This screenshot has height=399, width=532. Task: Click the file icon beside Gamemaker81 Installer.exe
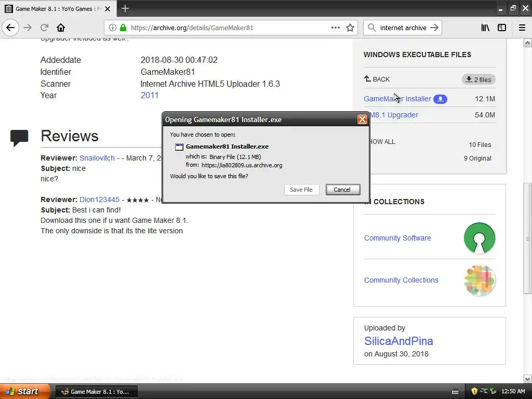pyautogui.click(x=179, y=147)
